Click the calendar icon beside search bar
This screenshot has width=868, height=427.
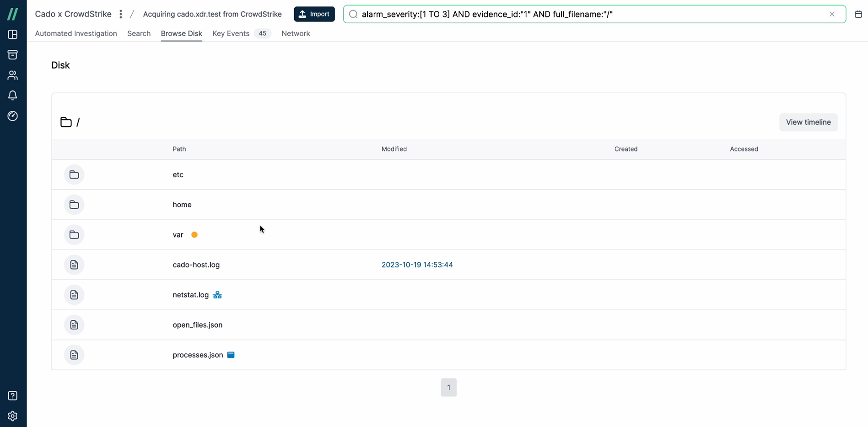[x=858, y=14]
